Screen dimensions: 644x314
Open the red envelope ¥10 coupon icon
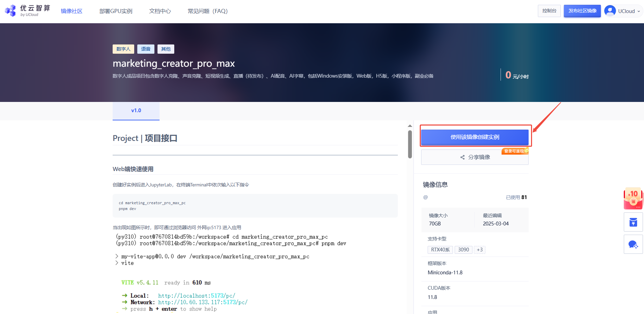(x=633, y=198)
